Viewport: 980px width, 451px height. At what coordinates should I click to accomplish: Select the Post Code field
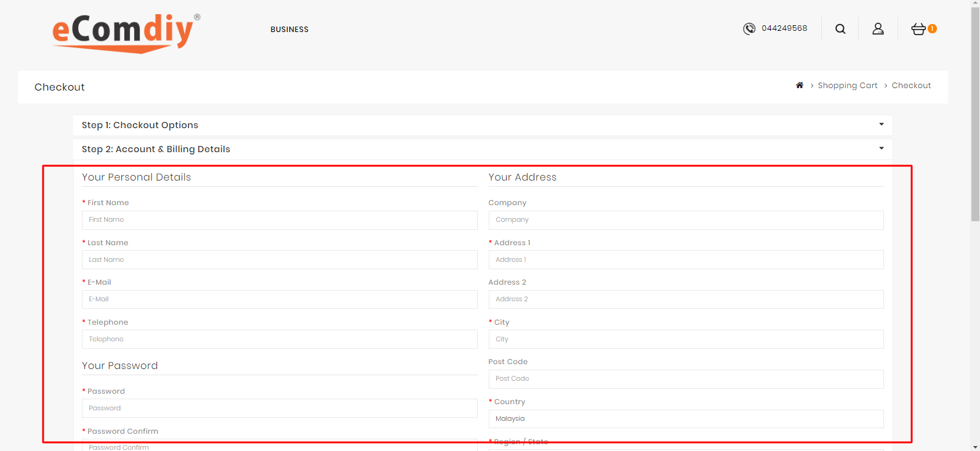(x=686, y=379)
